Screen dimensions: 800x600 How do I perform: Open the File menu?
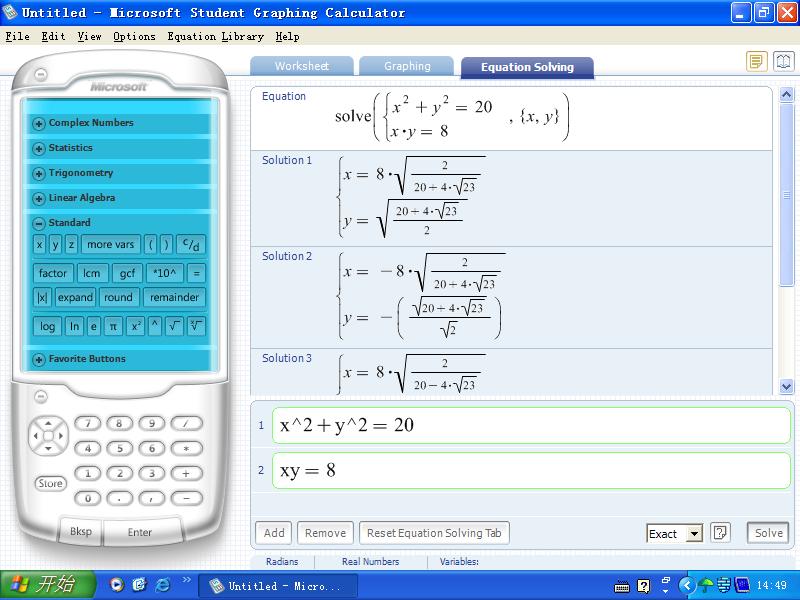coord(17,36)
